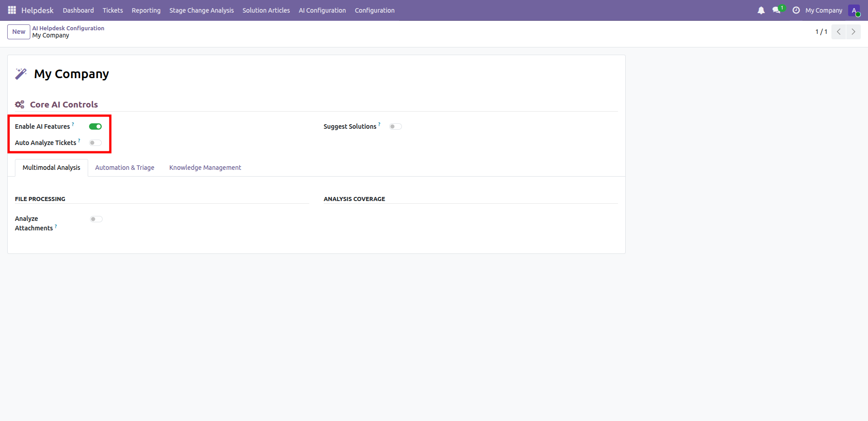This screenshot has width=868, height=421.
Task: Open the user avatar menu
Action: [854, 10]
